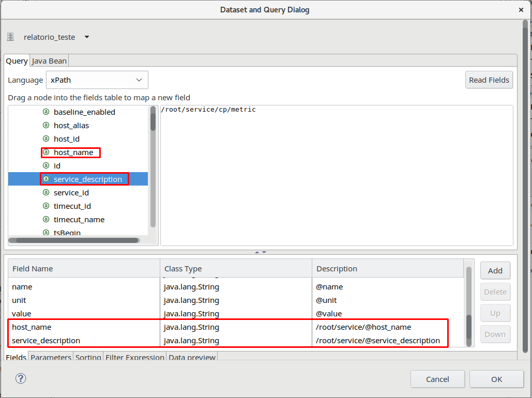Click the relatorio_teste data adapter icon
The width and height of the screenshot is (532, 398).
coord(10,37)
